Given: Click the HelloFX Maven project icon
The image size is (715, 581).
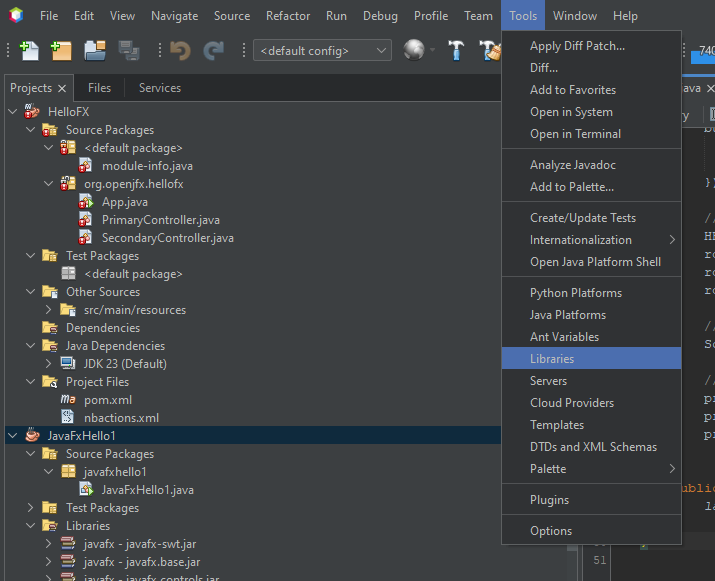Looking at the screenshot, I should (x=32, y=112).
